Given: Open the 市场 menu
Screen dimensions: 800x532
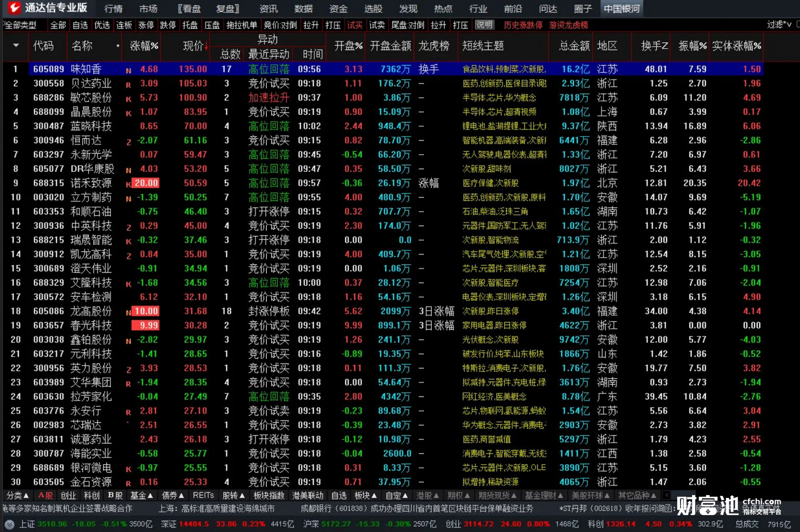Looking at the screenshot, I should tap(148, 9).
